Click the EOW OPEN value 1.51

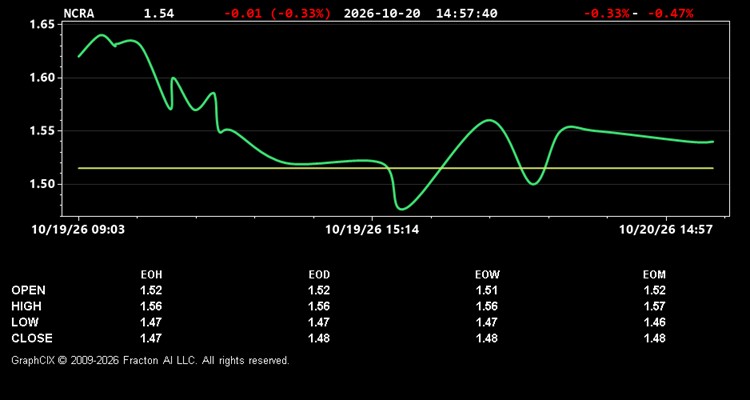(x=487, y=290)
